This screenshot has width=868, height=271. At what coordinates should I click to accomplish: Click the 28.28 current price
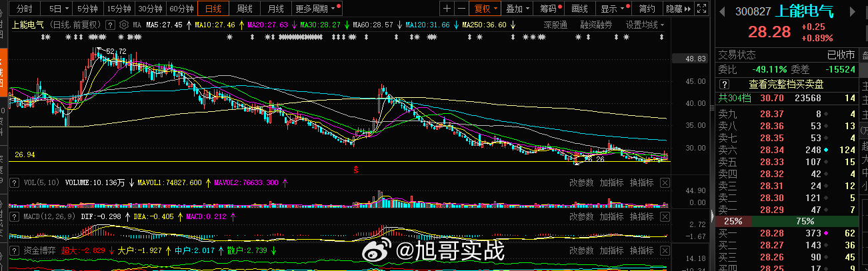click(769, 33)
